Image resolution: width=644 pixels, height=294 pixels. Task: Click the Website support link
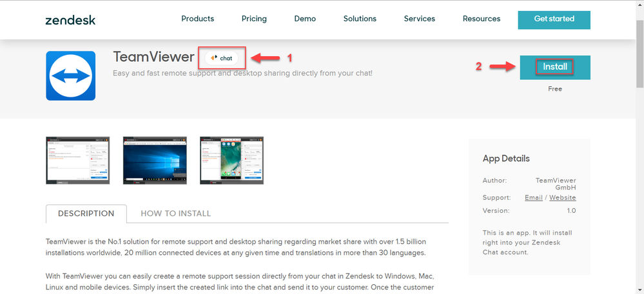tap(563, 197)
